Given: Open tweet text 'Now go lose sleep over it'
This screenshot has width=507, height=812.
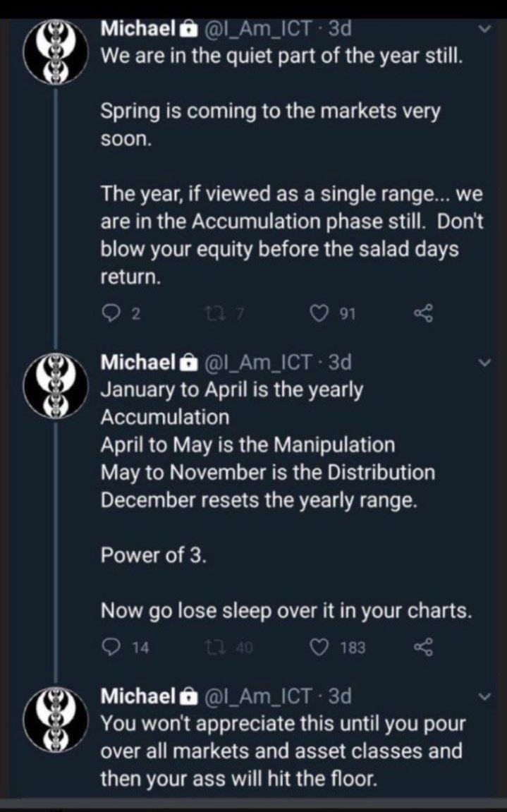Looking at the screenshot, I should [286, 612].
